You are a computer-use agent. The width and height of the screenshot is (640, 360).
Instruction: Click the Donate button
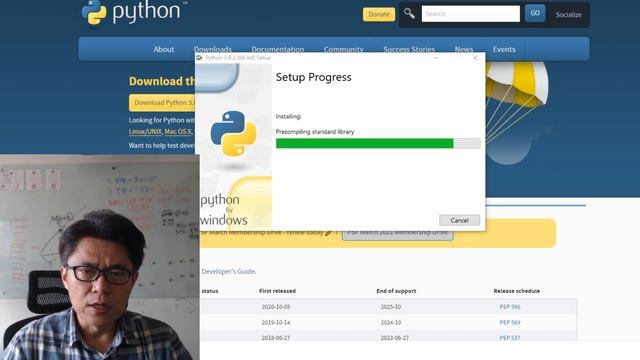[x=379, y=14]
